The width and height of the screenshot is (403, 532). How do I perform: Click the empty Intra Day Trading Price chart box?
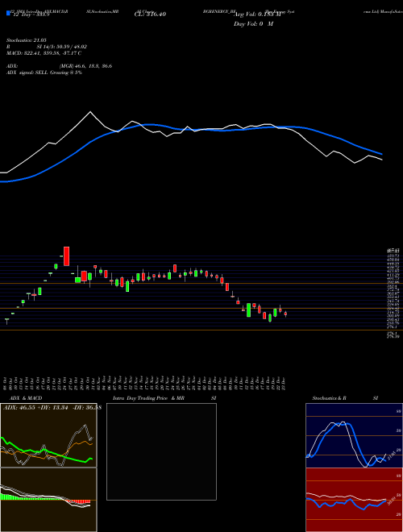(x=161, y=451)
